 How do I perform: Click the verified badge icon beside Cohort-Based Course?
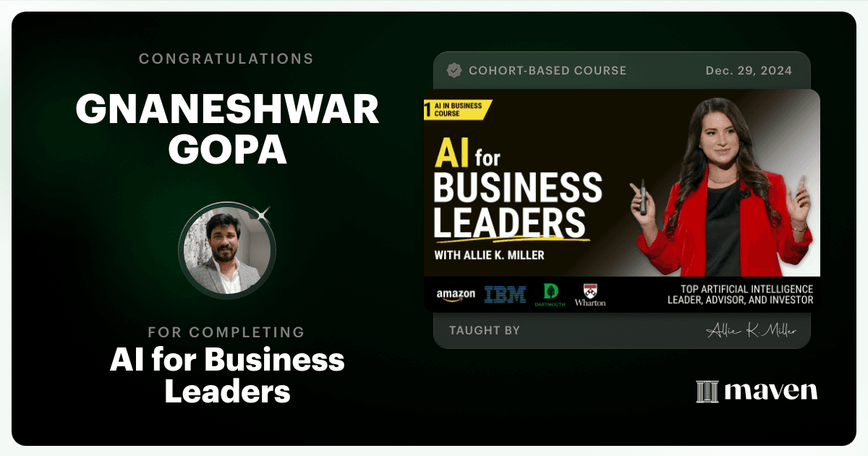click(454, 70)
